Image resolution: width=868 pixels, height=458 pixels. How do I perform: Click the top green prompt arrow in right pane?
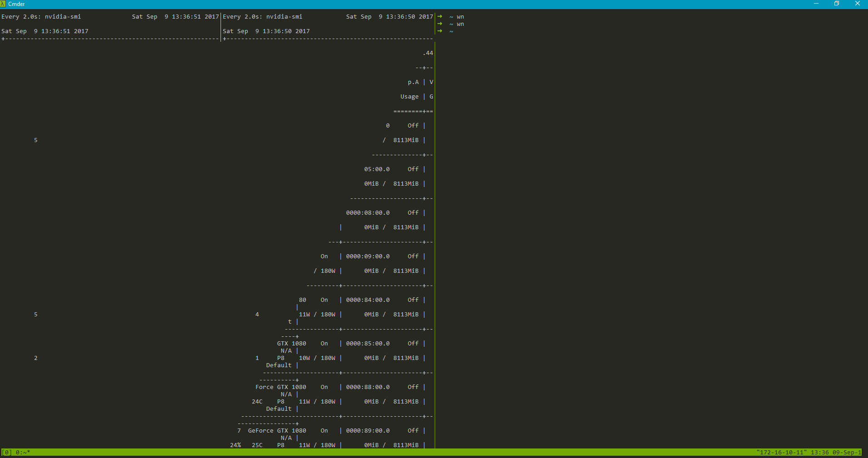(439, 16)
